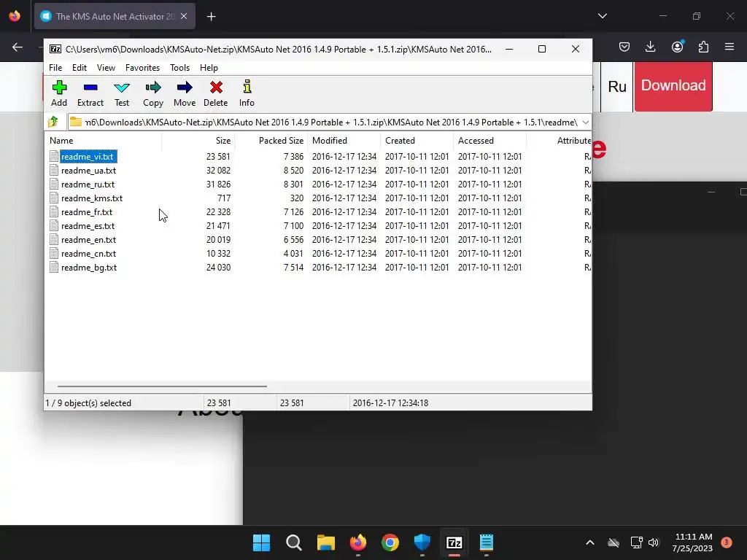
Task: Switch language to Ru in Firefox page
Action: [617, 87]
